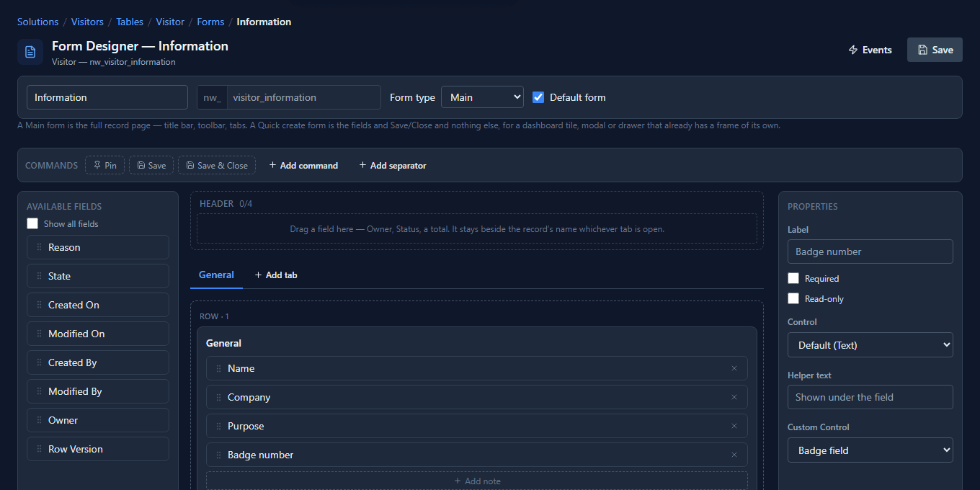Click drag handle of Purpose row
Screen dimensions: 980x490
tap(218, 426)
